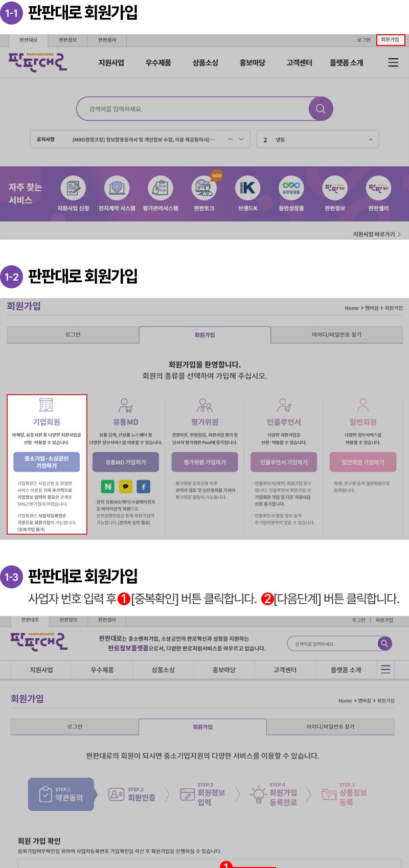Image resolution: width=409 pixels, height=868 pixels.
Task: Open 판판대로 top tab in step 1-1 screenshot
Action: click(x=29, y=40)
